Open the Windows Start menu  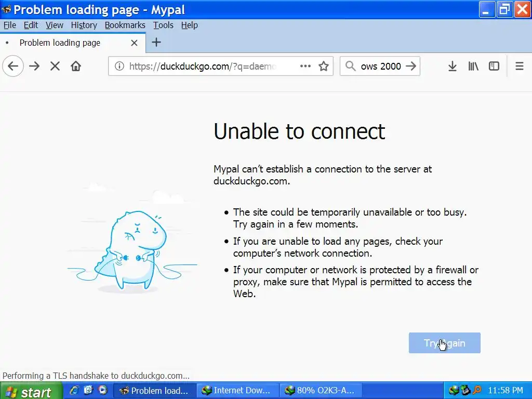click(31, 391)
